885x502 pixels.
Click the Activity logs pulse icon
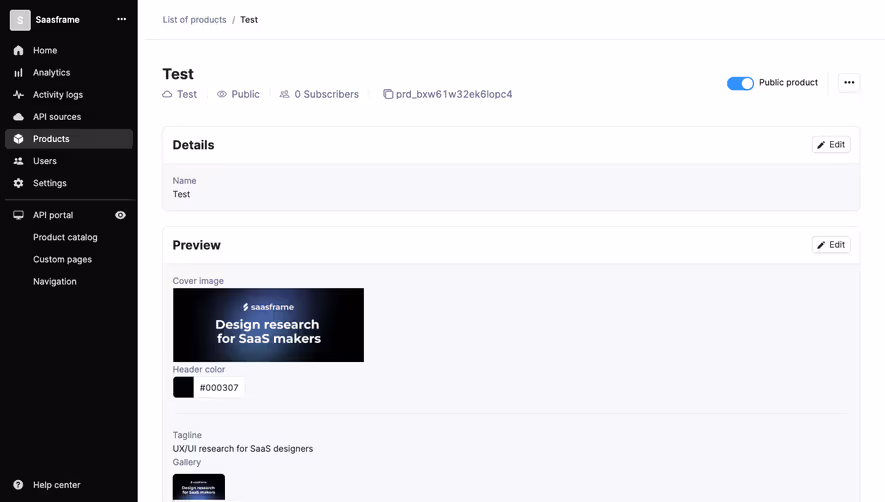(19, 94)
